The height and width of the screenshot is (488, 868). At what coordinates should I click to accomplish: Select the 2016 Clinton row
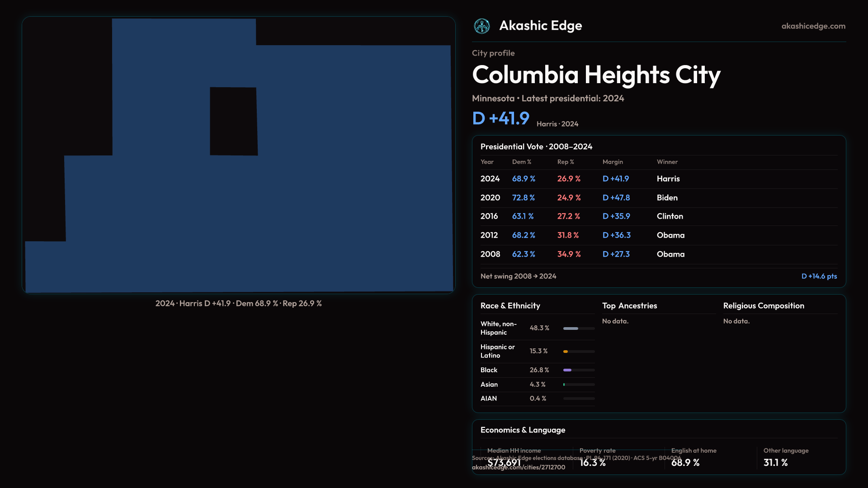658,216
